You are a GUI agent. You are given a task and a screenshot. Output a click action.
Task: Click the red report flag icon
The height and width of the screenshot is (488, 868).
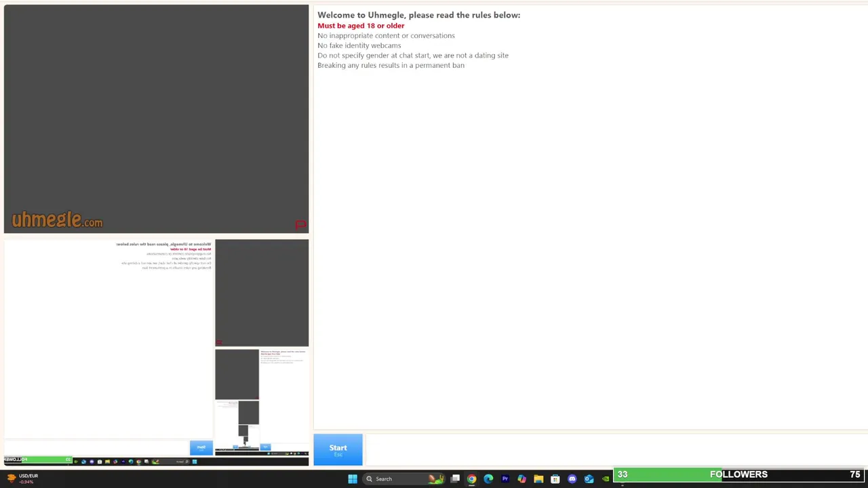(300, 225)
